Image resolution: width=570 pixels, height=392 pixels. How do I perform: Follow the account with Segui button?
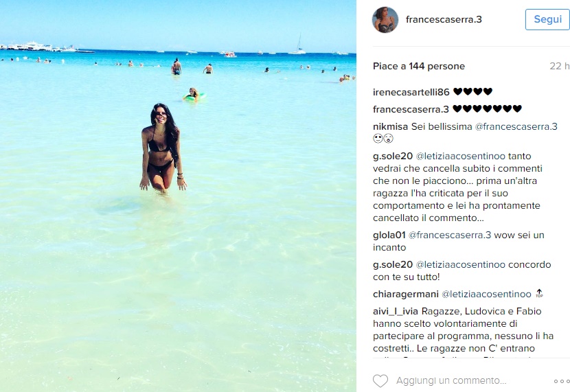(x=547, y=19)
